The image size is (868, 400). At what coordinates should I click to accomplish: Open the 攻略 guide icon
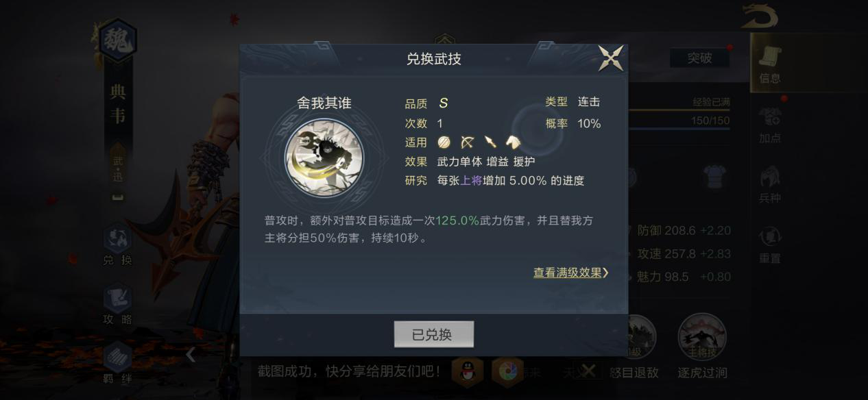click(x=117, y=304)
